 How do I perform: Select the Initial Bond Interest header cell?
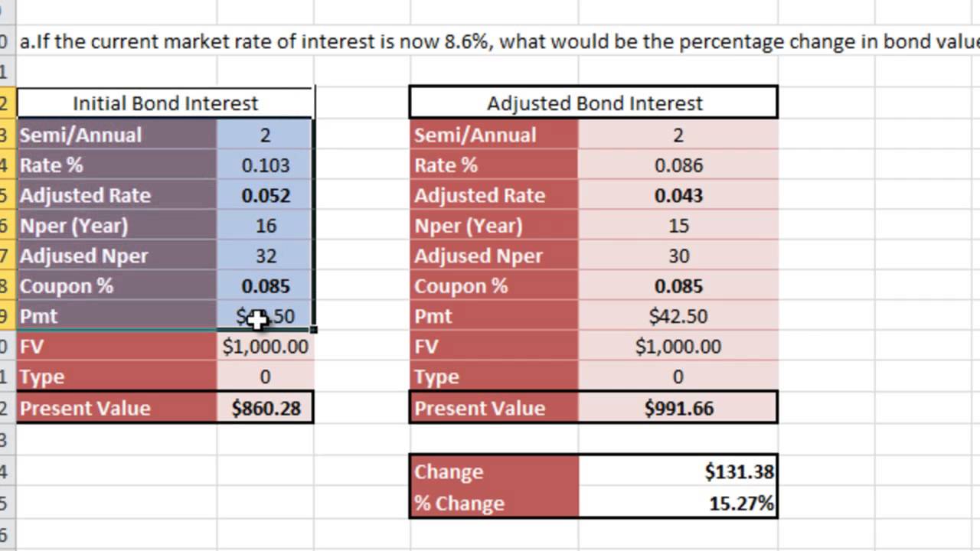tap(165, 103)
